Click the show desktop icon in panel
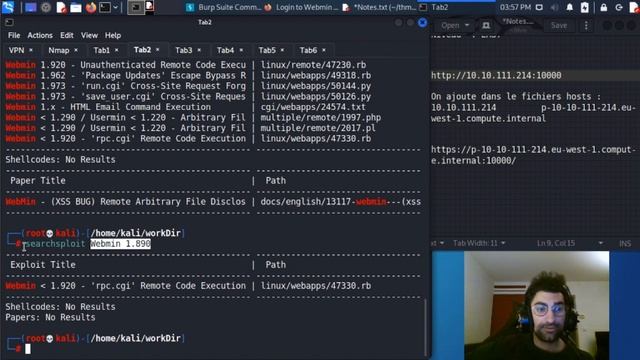640x360 pixels. 31,7
